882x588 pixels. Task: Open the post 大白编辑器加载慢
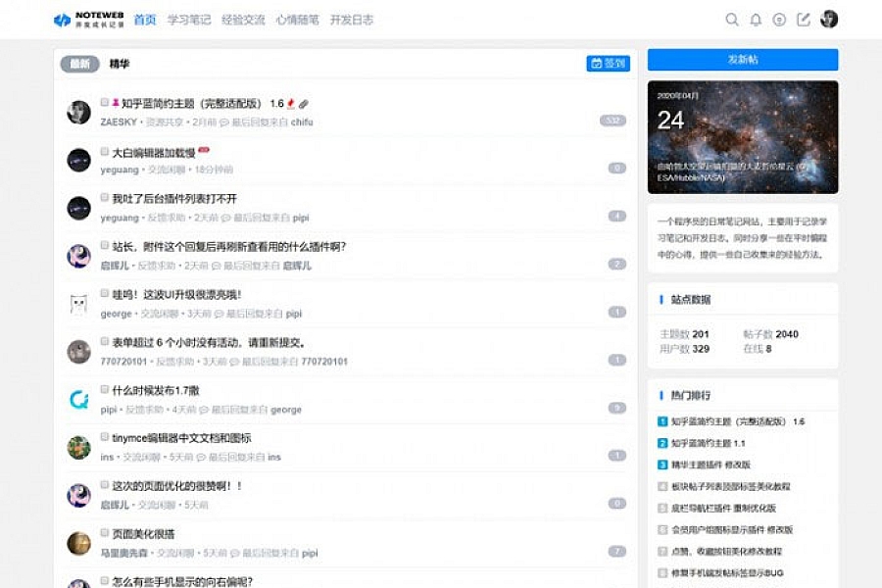click(x=154, y=153)
